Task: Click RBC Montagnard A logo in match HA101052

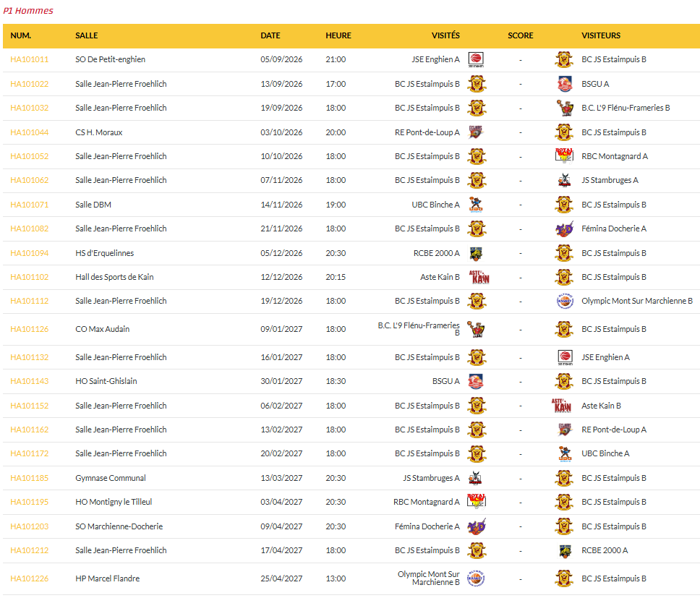Action: [564, 156]
